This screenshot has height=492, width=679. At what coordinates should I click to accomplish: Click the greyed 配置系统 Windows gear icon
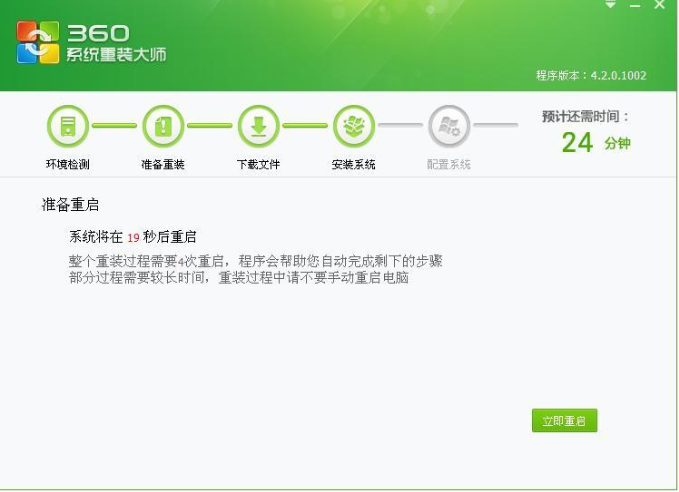pos(449,126)
